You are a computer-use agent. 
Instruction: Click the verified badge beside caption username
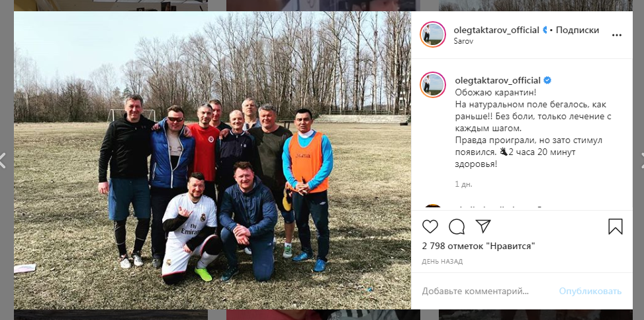[547, 80]
